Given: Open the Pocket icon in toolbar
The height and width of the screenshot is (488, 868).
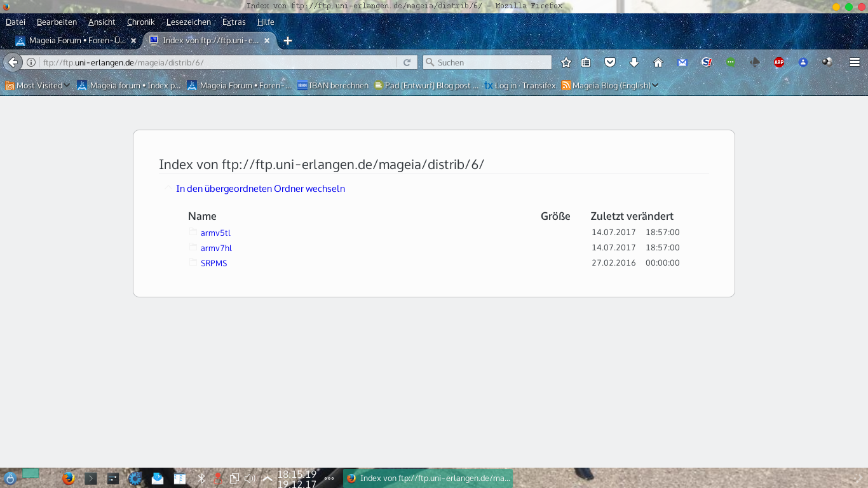Looking at the screenshot, I should (610, 62).
